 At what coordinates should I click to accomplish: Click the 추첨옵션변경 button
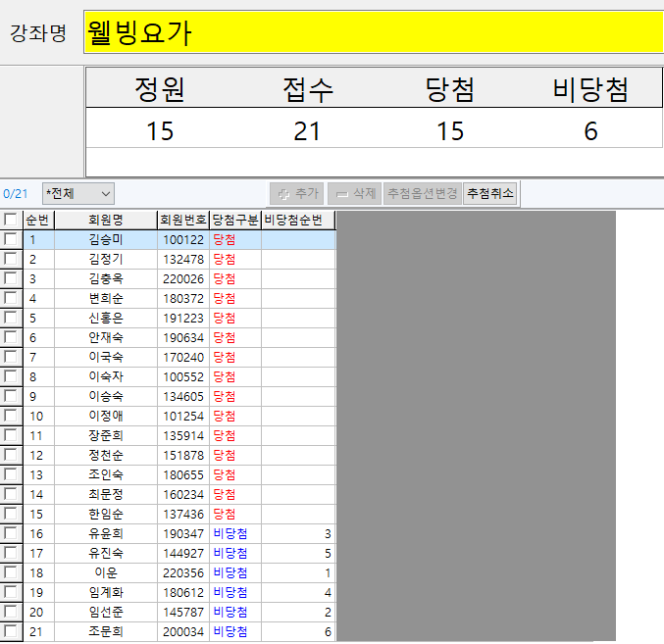422,194
